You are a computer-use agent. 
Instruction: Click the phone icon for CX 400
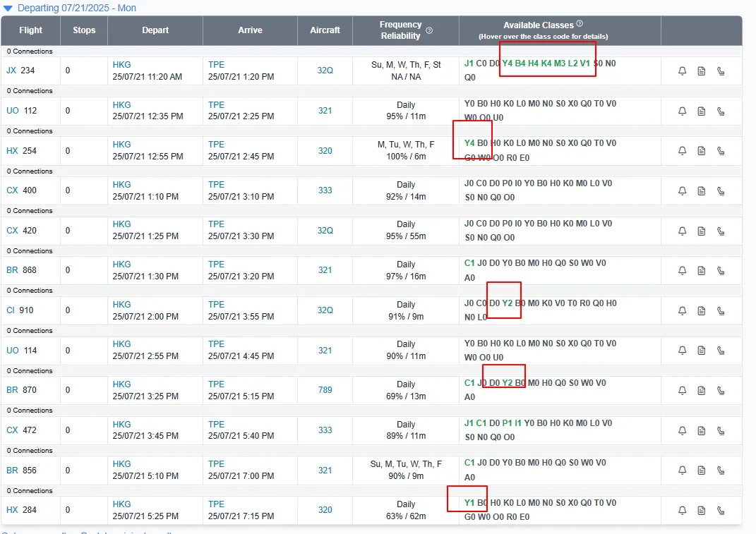pyautogui.click(x=721, y=191)
